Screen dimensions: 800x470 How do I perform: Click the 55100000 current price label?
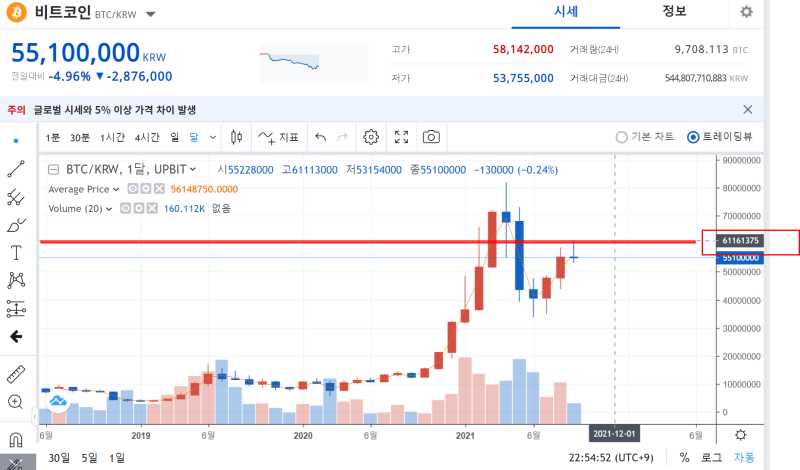(x=740, y=258)
